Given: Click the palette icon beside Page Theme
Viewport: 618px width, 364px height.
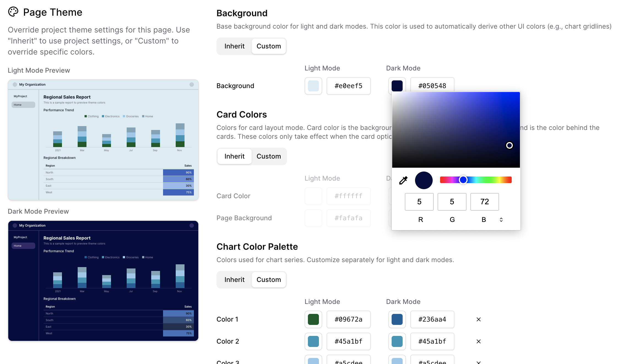Looking at the screenshot, I should (13, 12).
